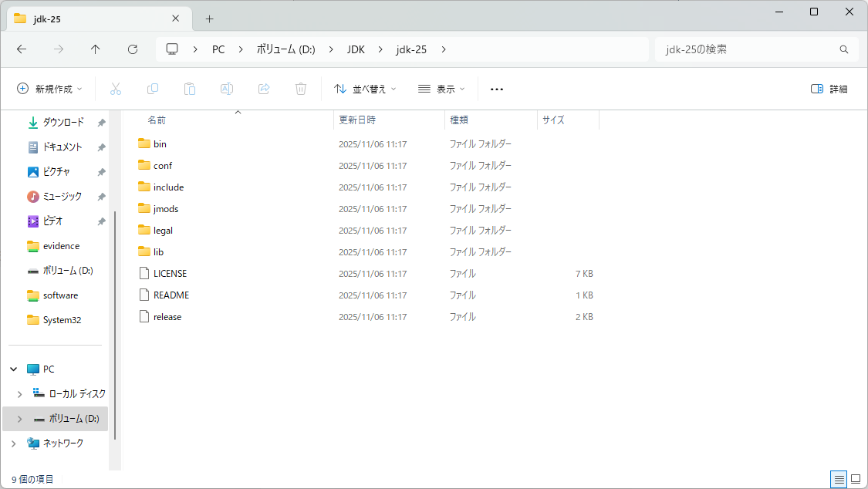
Task: Click the Downloads arrow icon in sidebar
Action: click(33, 122)
